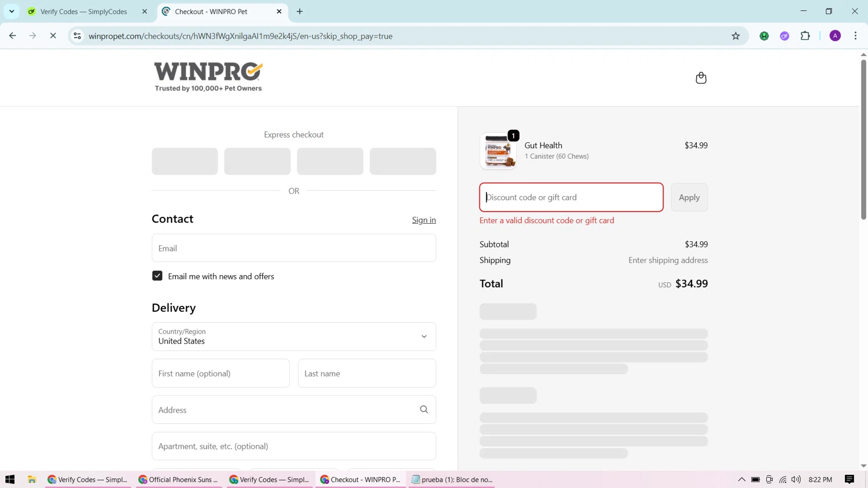The width and height of the screenshot is (868, 488).
Task: Switch to Official Phoenix Suns taskbar window
Action: pyautogui.click(x=179, y=479)
